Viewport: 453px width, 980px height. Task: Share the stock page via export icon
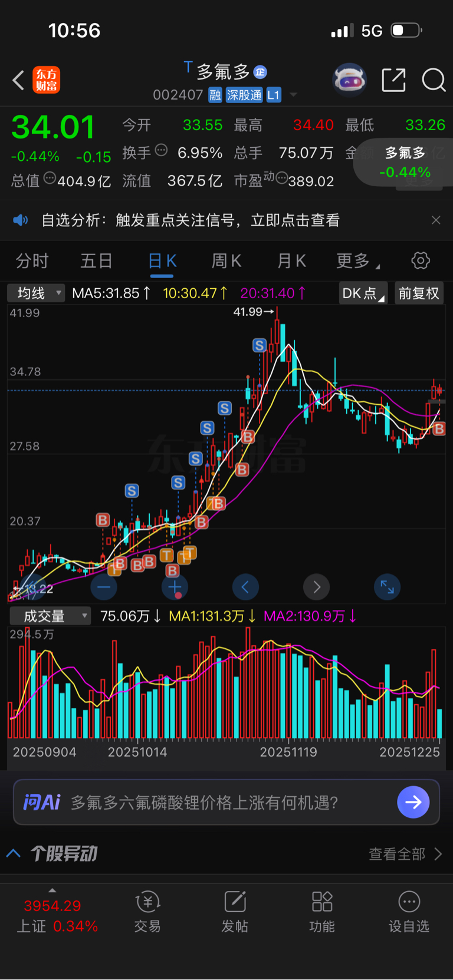pos(393,80)
